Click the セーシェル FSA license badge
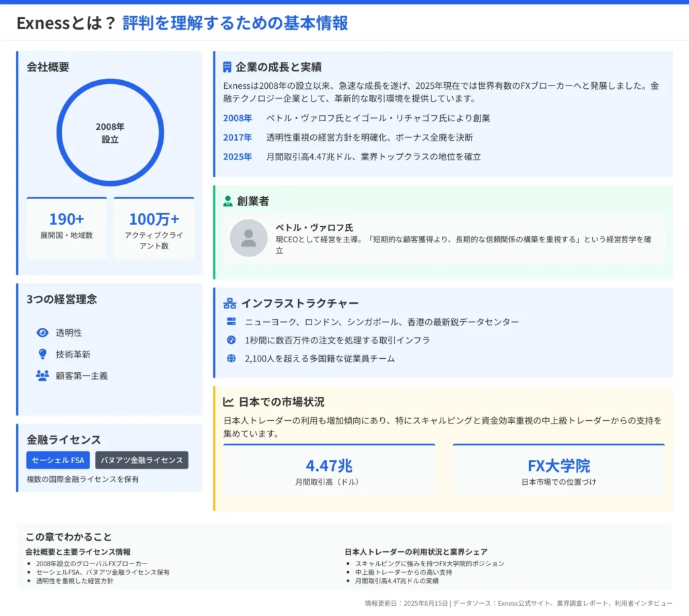The height and width of the screenshot is (616, 689). coord(58,460)
